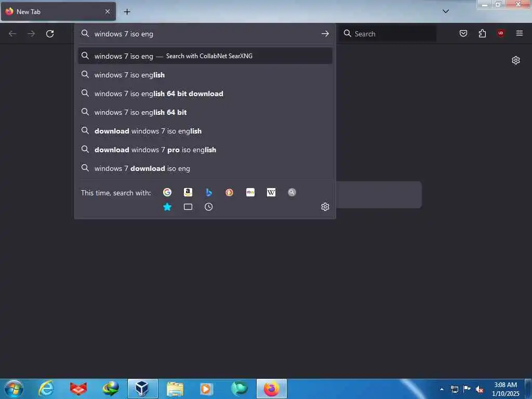Open the green globe taskbar application
Viewport: 532px width, 399px height.
click(239, 389)
